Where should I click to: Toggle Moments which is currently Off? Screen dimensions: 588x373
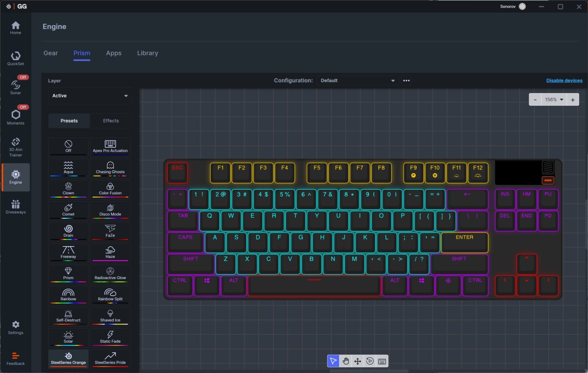pos(15,117)
